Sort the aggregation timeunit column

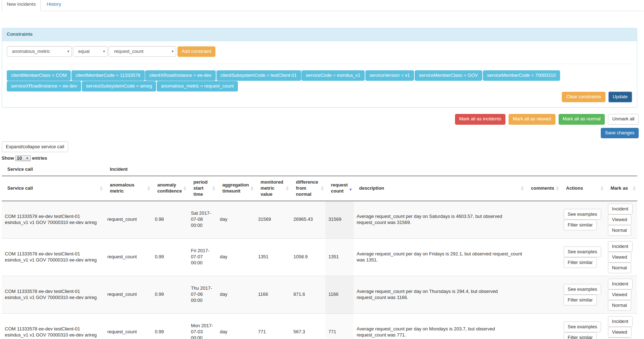pyautogui.click(x=252, y=188)
